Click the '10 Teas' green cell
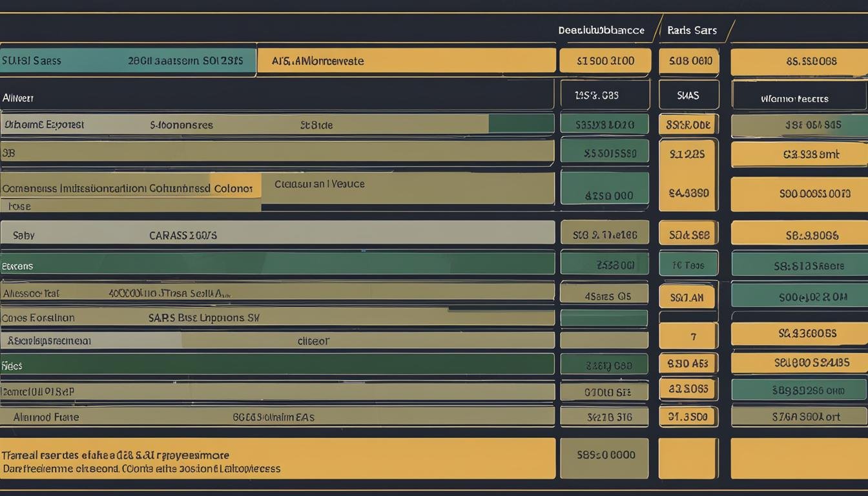 point(688,264)
